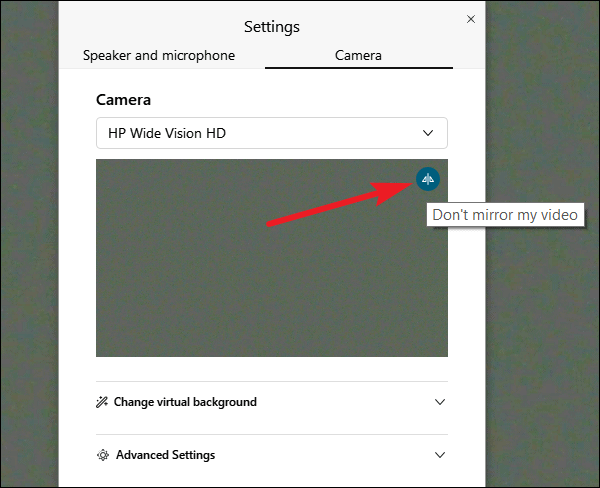Click dimmed area left of Settings dialog

29,244
